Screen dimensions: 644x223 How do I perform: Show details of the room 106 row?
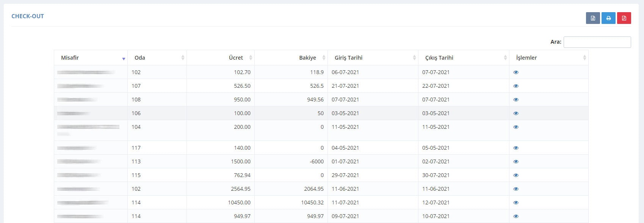(516, 113)
